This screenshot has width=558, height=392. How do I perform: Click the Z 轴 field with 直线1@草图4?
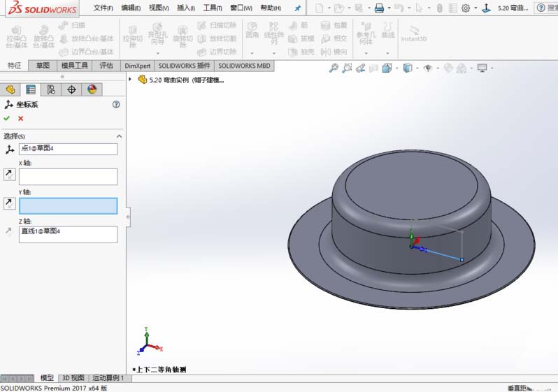(x=68, y=234)
